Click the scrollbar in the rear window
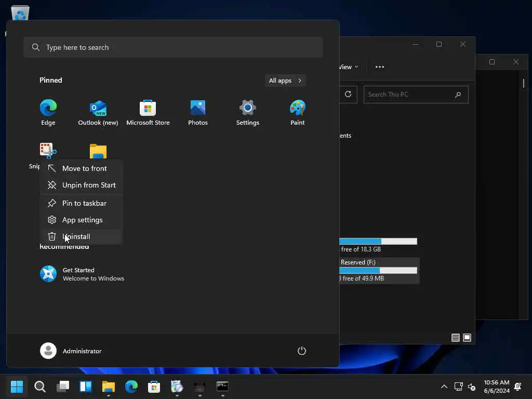This screenshot has height=399, width=532. pos(524,83)
